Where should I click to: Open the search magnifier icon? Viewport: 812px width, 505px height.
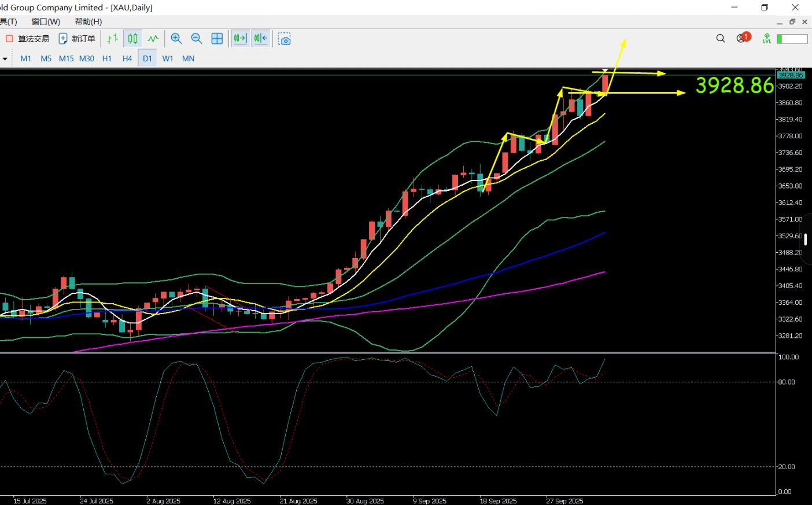(720, 39)
